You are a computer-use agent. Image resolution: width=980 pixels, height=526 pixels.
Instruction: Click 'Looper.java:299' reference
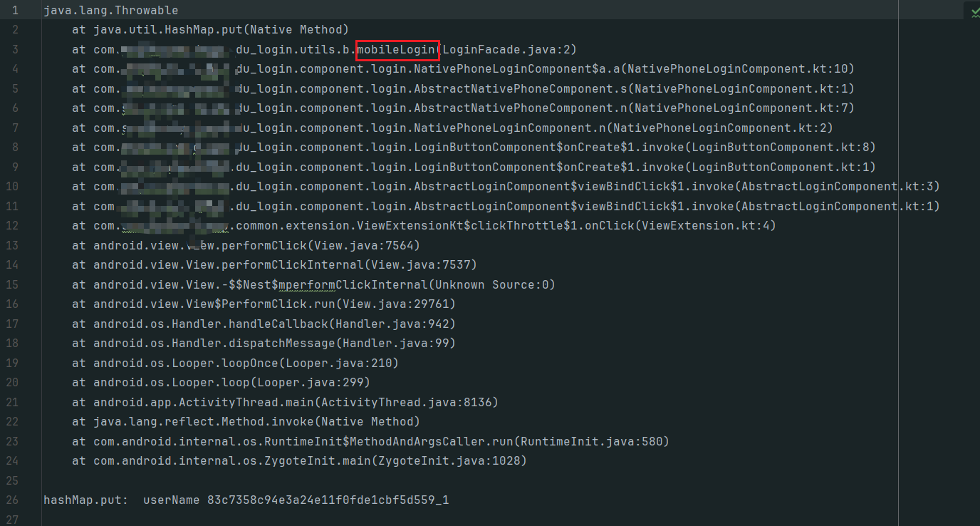click(x=310, y=383)
